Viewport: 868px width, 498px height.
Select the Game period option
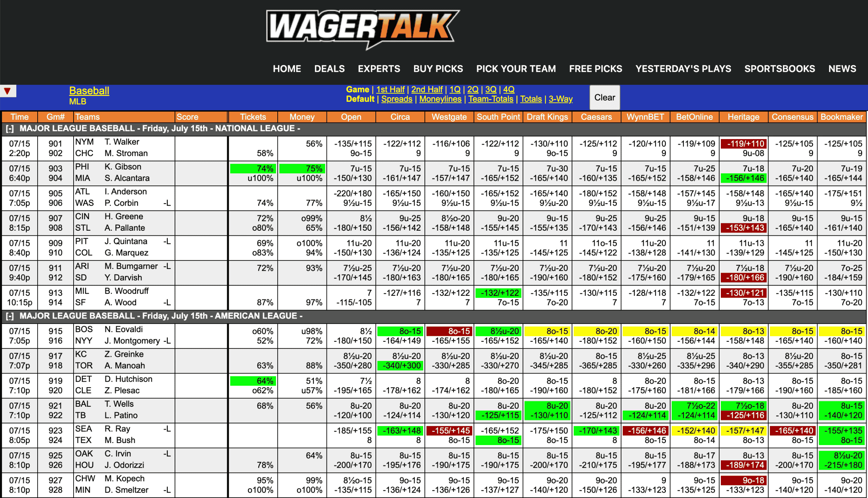coord(357,89)
